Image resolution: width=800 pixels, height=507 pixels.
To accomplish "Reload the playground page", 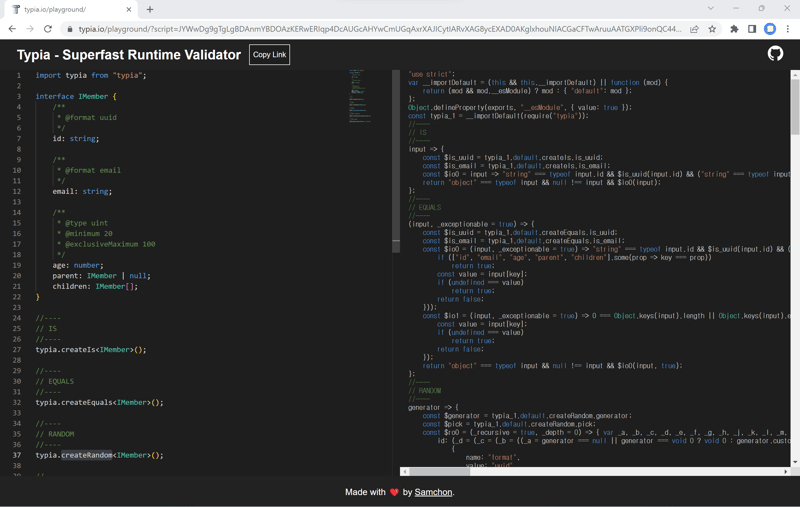I will pyautogui.click(x=48, y=29).
